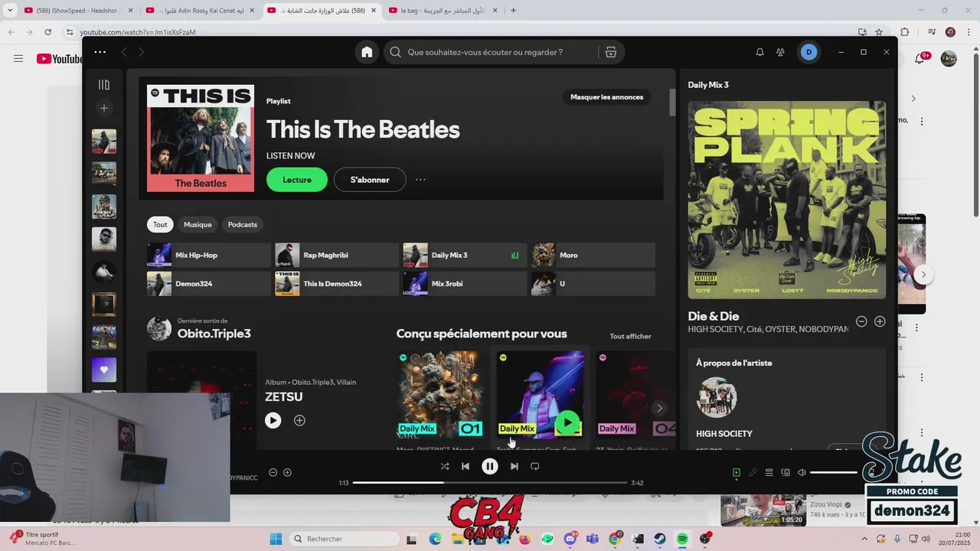980x551 pixels.
Task: Open more options for This Is The Beatles
Action: pyautogui.click(x=420, y=180)
